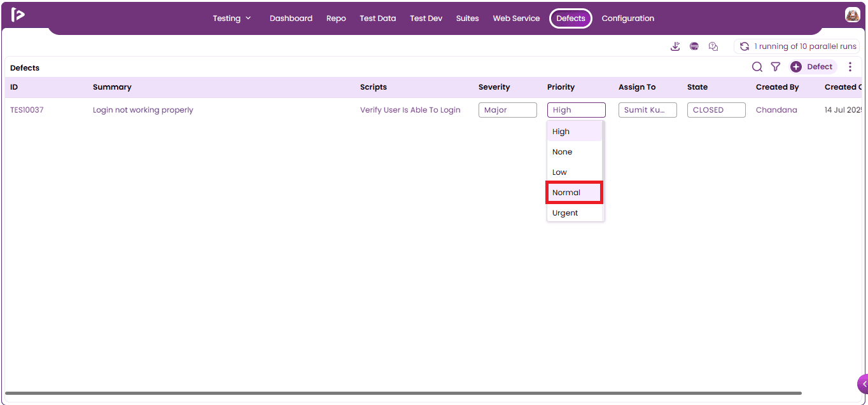Set priority to Urgent

pos(575,213)
